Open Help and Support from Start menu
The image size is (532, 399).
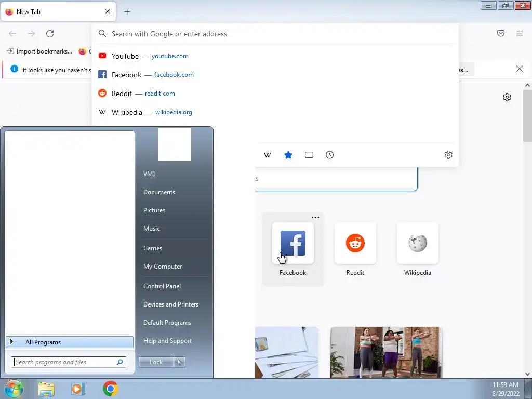point(167,341)
